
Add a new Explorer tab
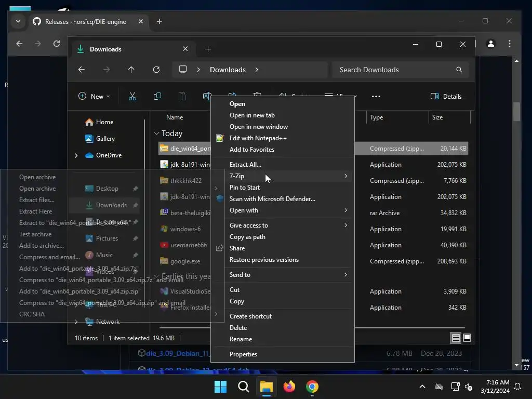point(208,49)
